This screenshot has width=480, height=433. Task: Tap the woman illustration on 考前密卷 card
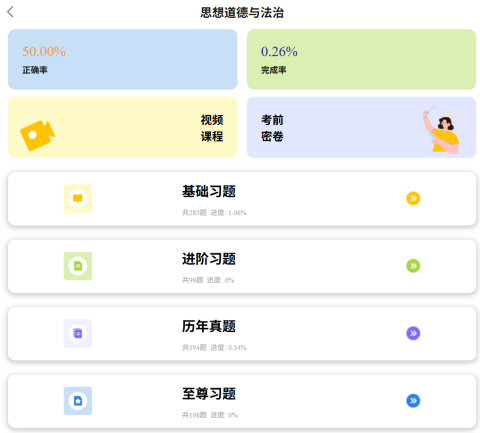pos(443,129)
